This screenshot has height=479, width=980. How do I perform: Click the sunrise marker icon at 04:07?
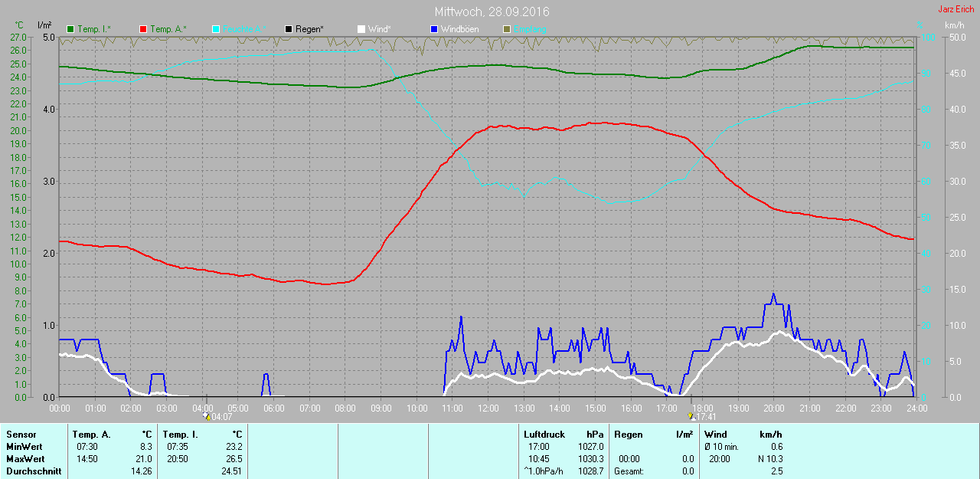click(x=206, y=417)
